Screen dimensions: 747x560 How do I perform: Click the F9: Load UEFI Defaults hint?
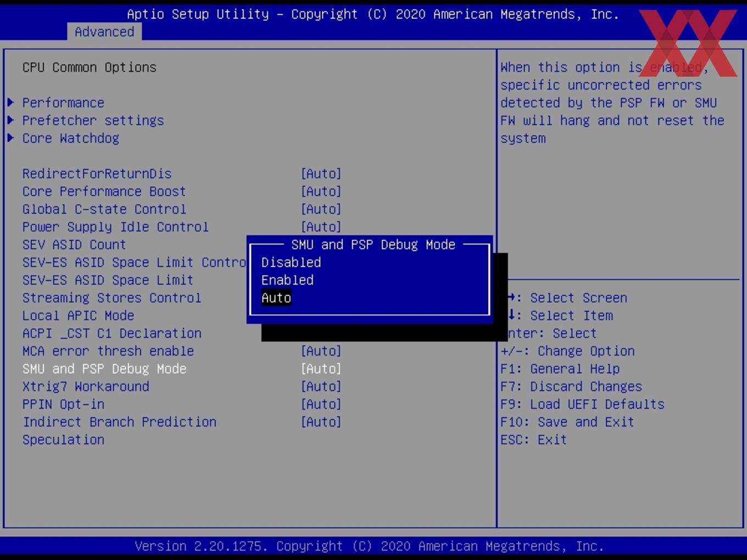(582, 404)
